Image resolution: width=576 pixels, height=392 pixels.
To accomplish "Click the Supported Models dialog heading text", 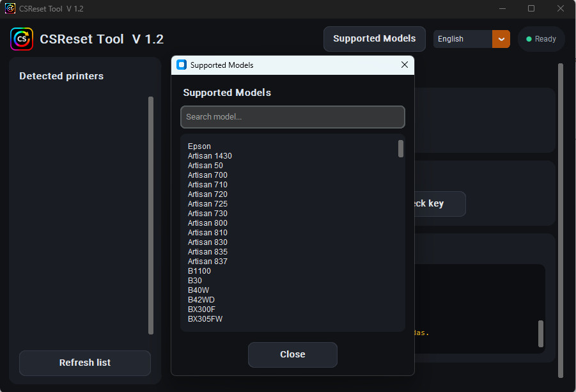I will pos(227,93).
